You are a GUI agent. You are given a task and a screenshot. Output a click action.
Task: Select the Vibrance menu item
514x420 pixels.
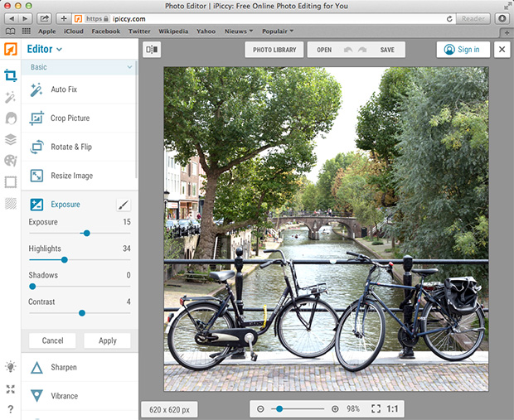click(80, 396)
